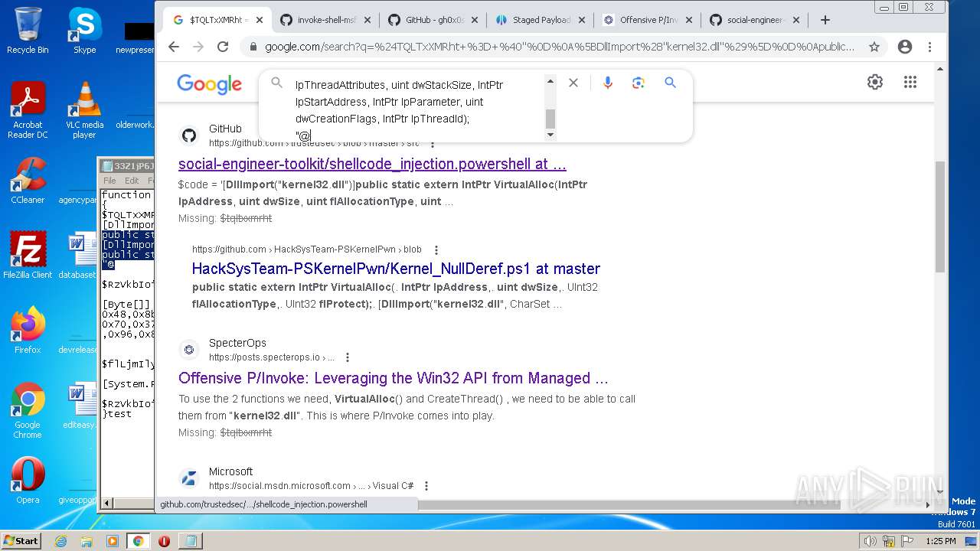Open a new Chrome tab
The height and width of the screenshot is (551, 980).
point(825,20)
